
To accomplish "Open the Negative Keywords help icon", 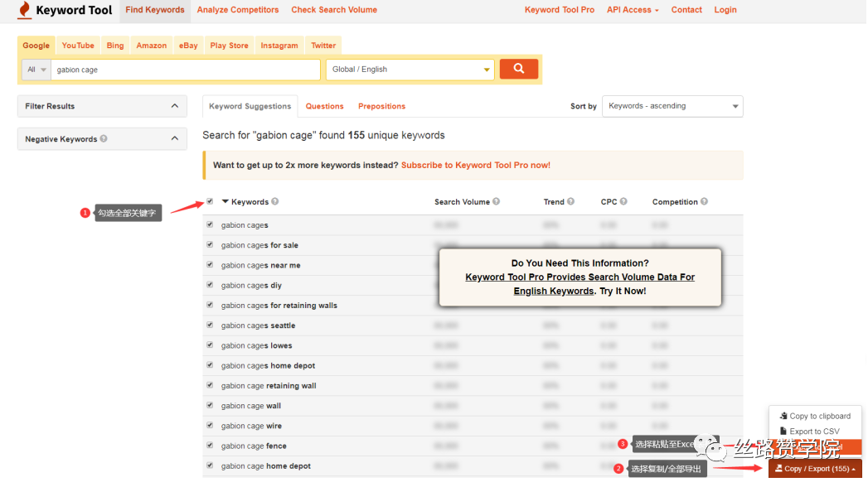I will [104, 139].
